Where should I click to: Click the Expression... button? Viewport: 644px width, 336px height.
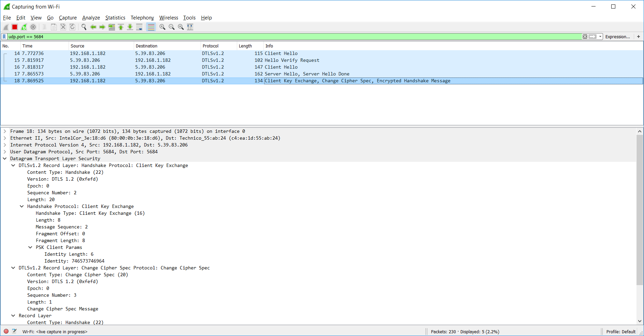(617, 37)
